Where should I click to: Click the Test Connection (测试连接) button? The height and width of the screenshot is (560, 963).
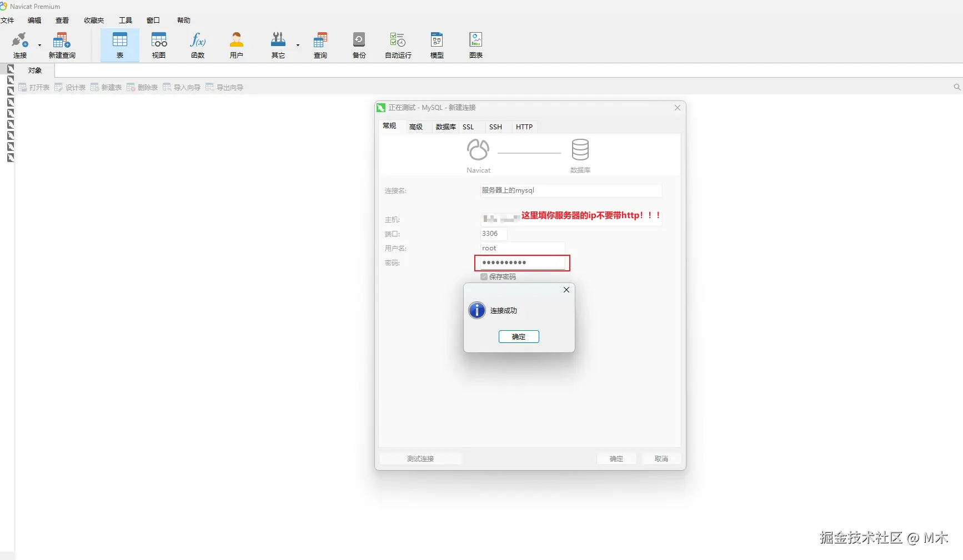420,459
